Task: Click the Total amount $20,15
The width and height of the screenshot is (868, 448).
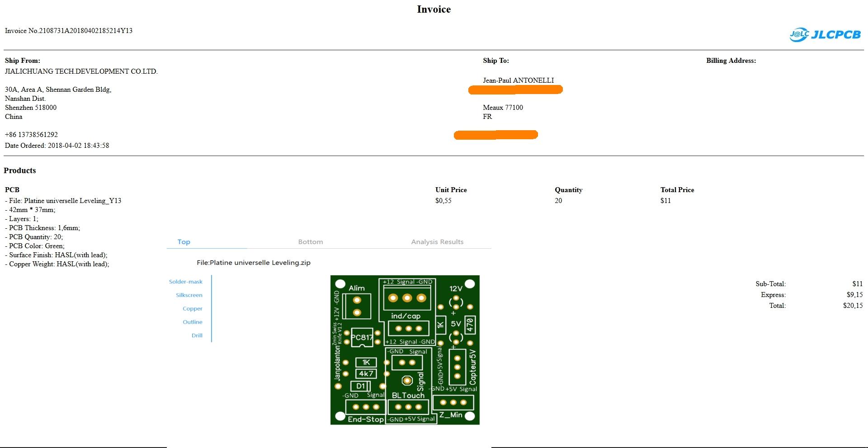Action: tap(853, 306)
